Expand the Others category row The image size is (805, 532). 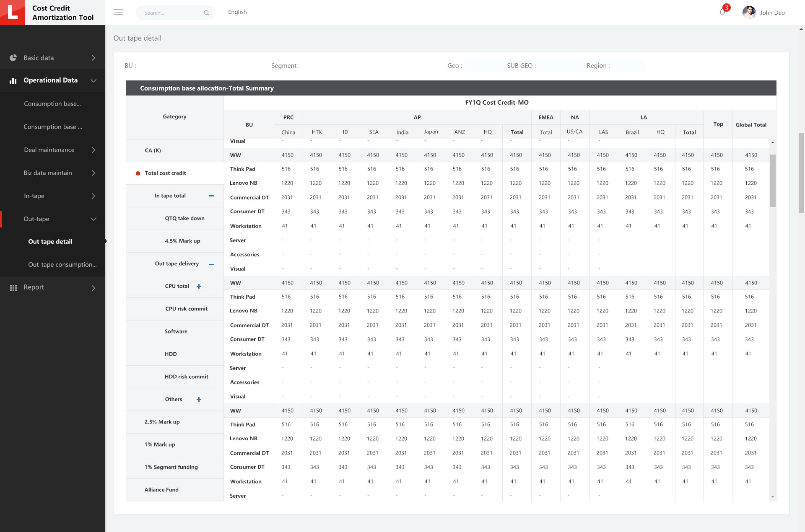[199, 399]
